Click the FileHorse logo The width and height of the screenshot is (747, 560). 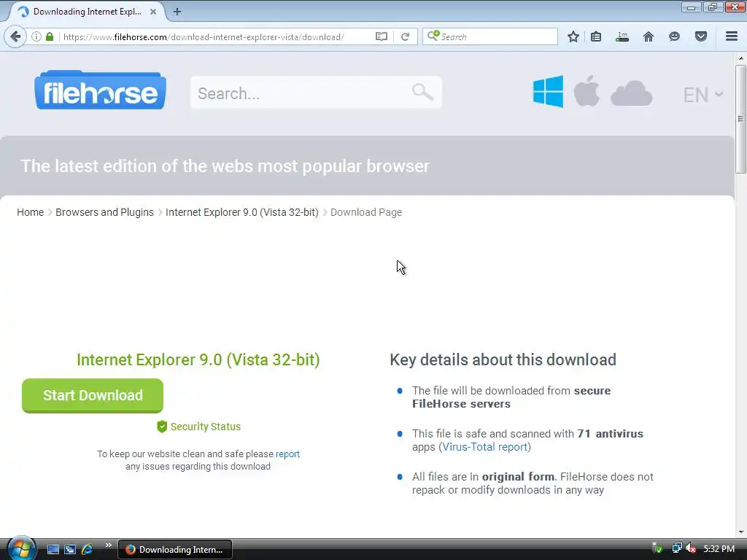pos(100,90)
